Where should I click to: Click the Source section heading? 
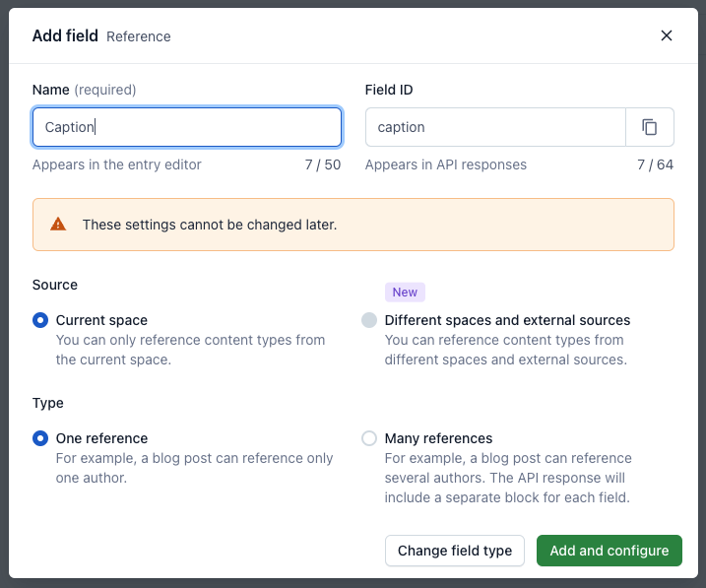[55, 285]
